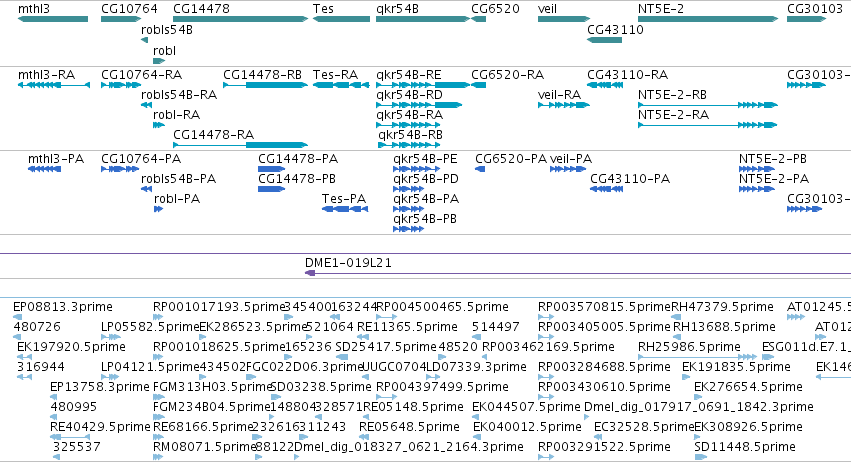The height and width of the screenshot is (462, 851).
Task: Select transcript CG6520-RA
Action: 479,85
